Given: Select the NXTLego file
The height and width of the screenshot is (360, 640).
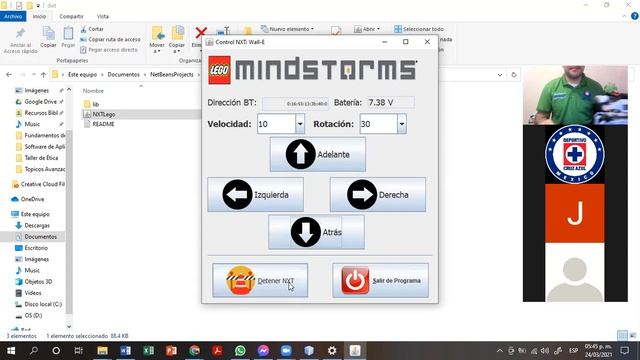Looking at the screenshot, I should (x=104, y=114).
